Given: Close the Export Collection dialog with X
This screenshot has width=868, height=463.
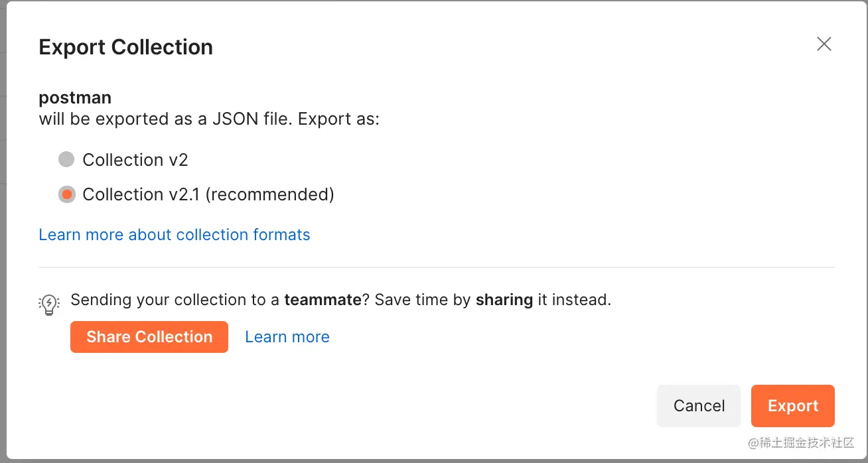Looking at the screenshot, I should coord(824,44).
